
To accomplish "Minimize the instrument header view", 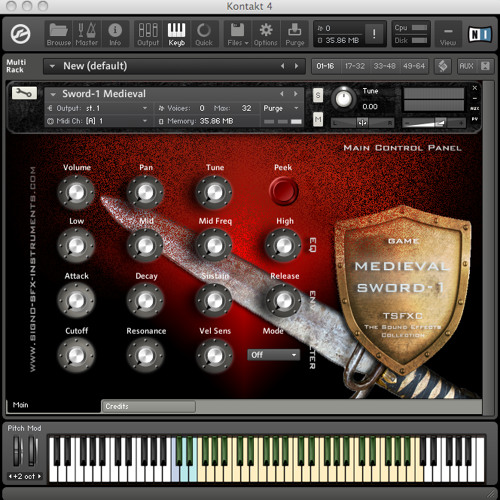I will tap(475, 98).
